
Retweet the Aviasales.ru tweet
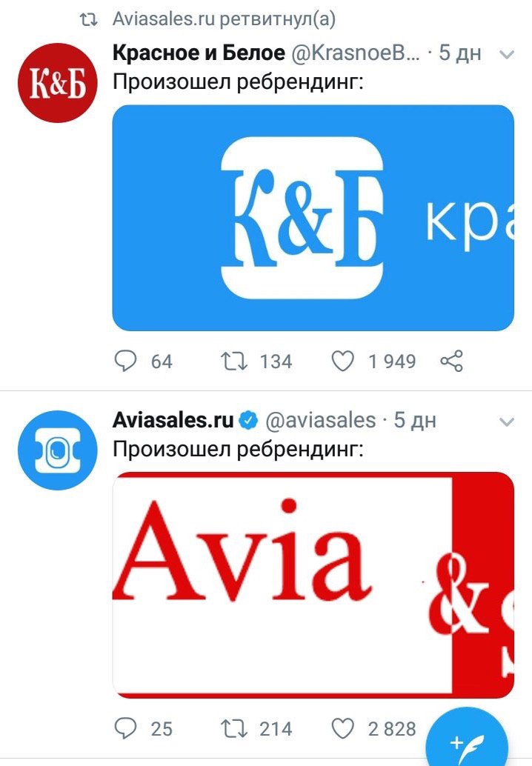tap(233, 728)
